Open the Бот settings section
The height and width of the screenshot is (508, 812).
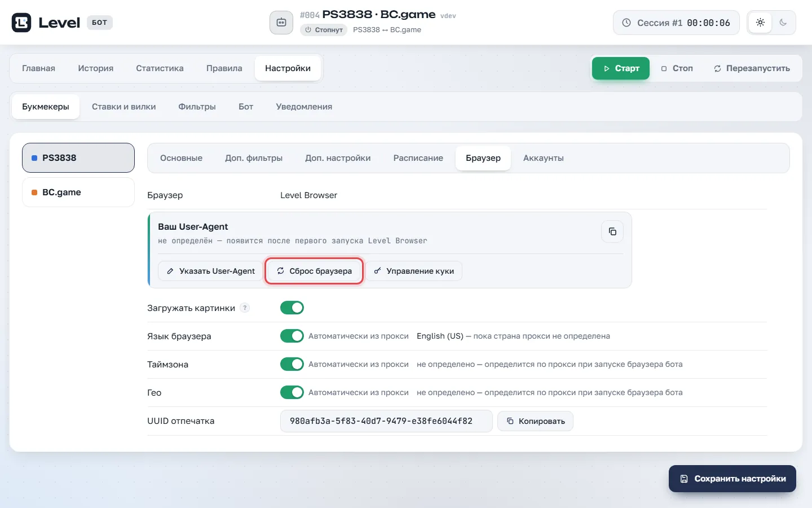[x=246, y=107]
